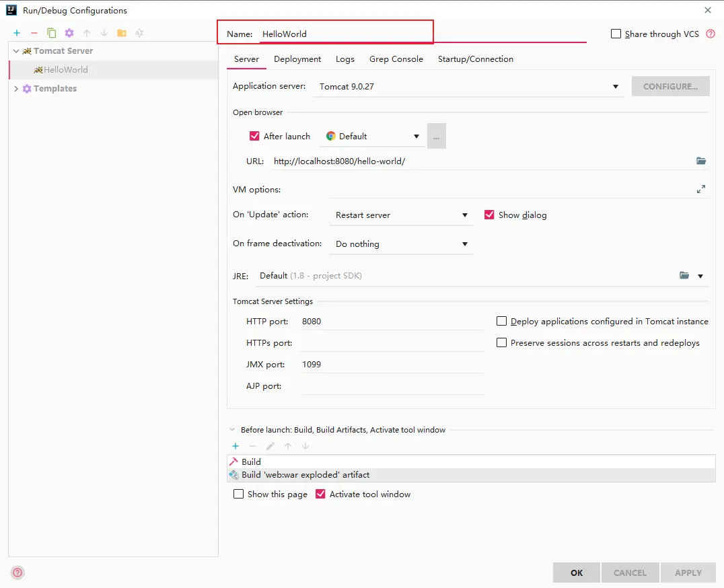Open browser selection ellipsis button

436,136
